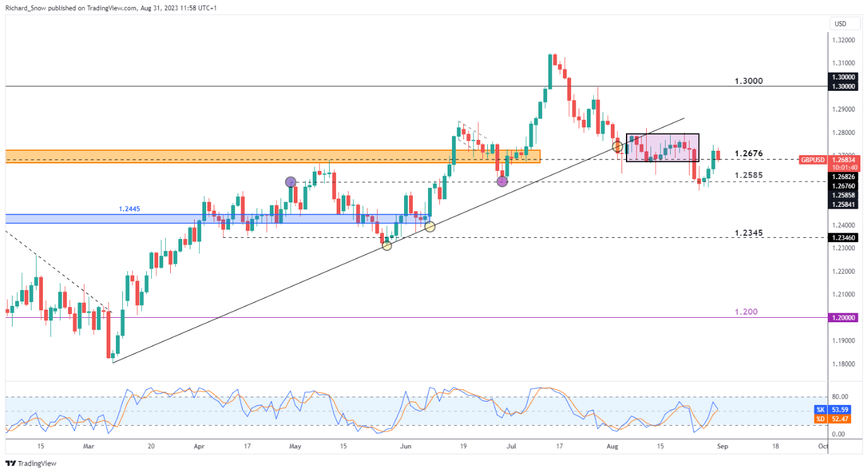Screen dimensions: 868x473
Task: Click the purple circle marker near May
Action: pos(291,182)
